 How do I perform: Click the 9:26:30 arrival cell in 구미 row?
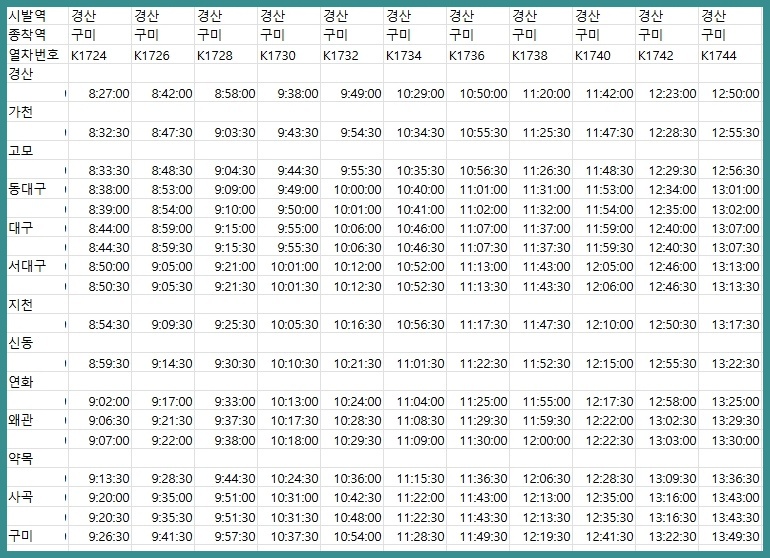tap(100, 536)
